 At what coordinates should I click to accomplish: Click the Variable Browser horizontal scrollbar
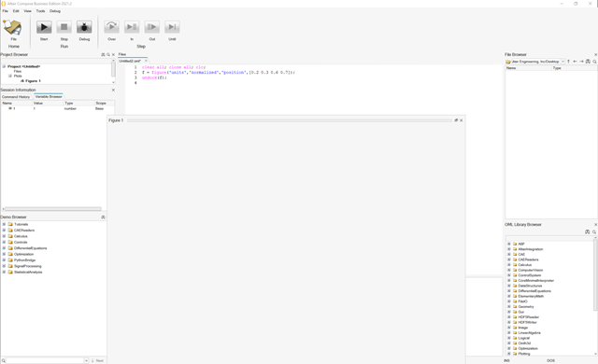coord(53,209)
